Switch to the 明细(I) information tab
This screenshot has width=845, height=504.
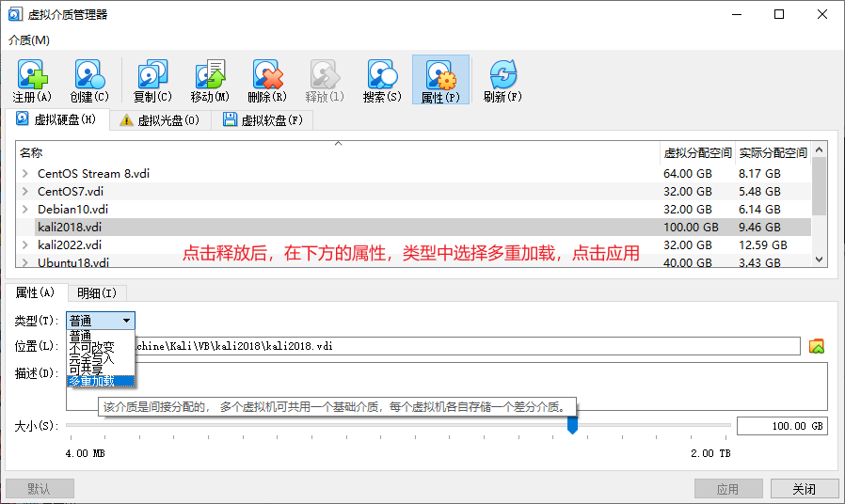[97, 293]
